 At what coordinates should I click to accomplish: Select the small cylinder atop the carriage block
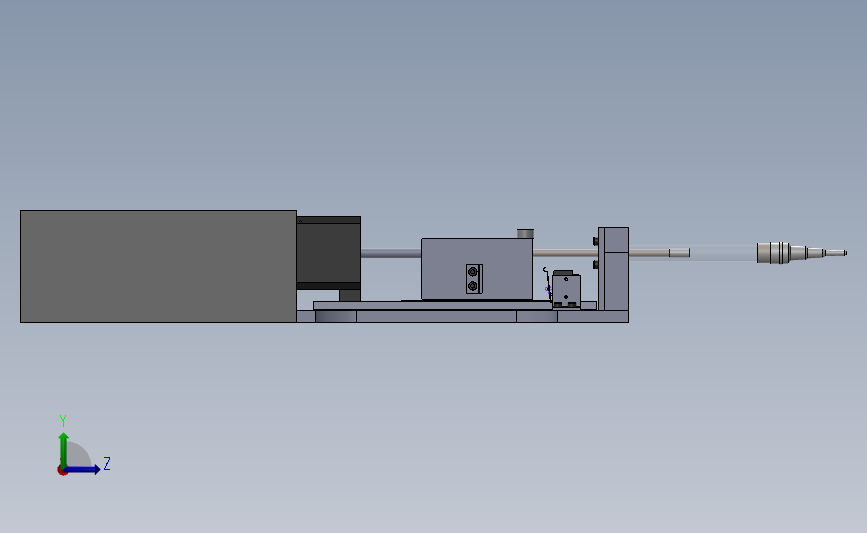(525, 233)
